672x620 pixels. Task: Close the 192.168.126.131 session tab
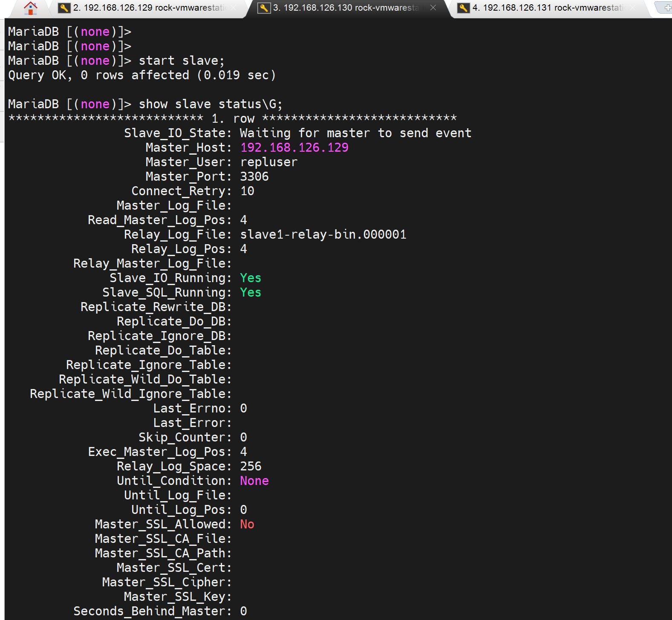(x=632, y=8)
